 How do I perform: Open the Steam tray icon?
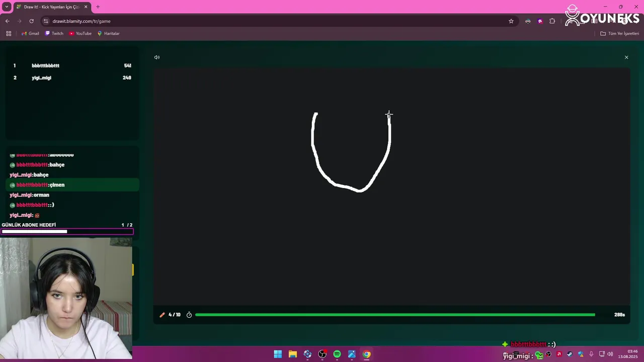570,354
